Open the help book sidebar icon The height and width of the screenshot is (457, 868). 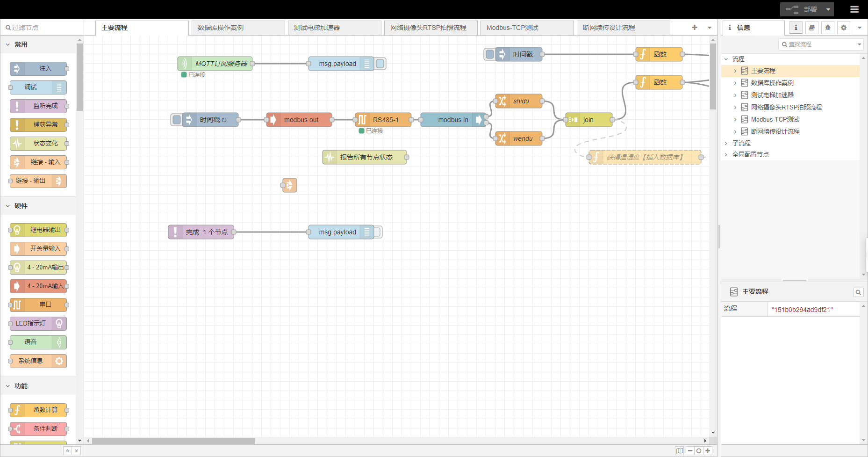coord(812,28)
